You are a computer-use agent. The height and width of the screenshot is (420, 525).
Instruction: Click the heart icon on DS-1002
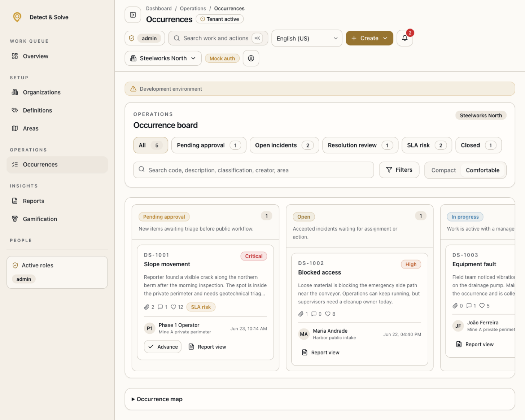[x=327, y=314]
